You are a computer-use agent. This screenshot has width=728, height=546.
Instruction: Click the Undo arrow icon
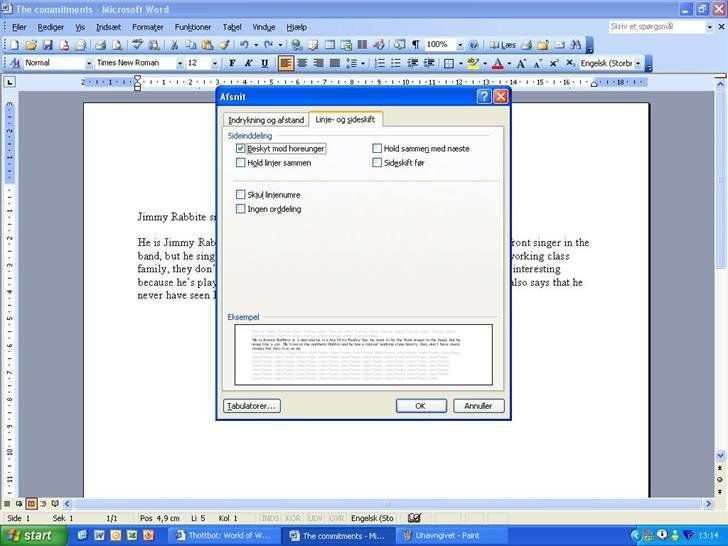(243, 45)
